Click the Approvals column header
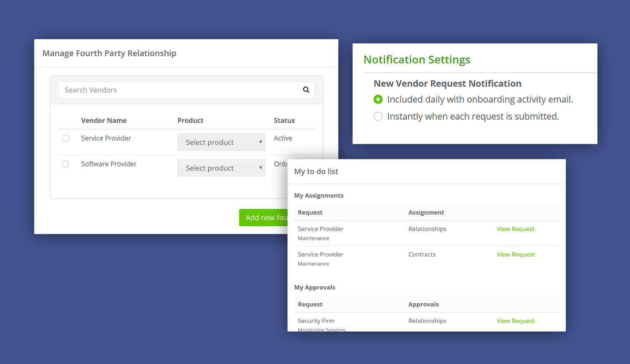The width and height of the screenshot is (630, 364). pyautogui.click(x=423, y=304)
